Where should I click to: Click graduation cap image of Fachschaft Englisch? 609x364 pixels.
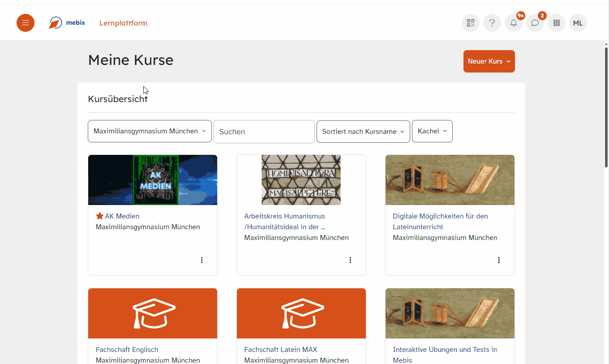[x=153, y=313]
